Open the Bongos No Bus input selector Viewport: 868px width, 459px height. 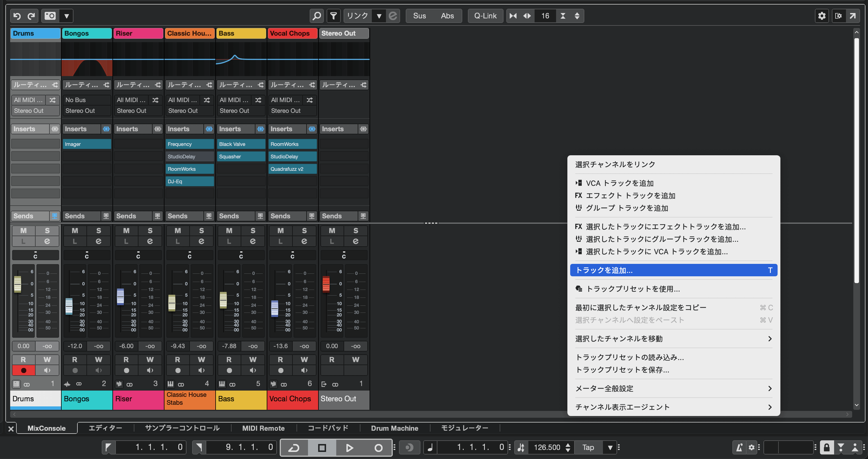[x=87, y=100]
